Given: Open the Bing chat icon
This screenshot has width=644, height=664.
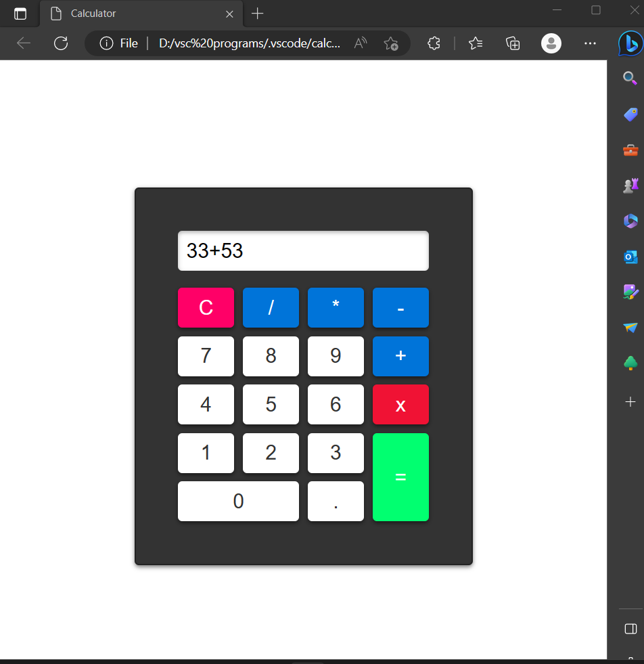Looking at the screenshot, I should [x=630, y=43].
